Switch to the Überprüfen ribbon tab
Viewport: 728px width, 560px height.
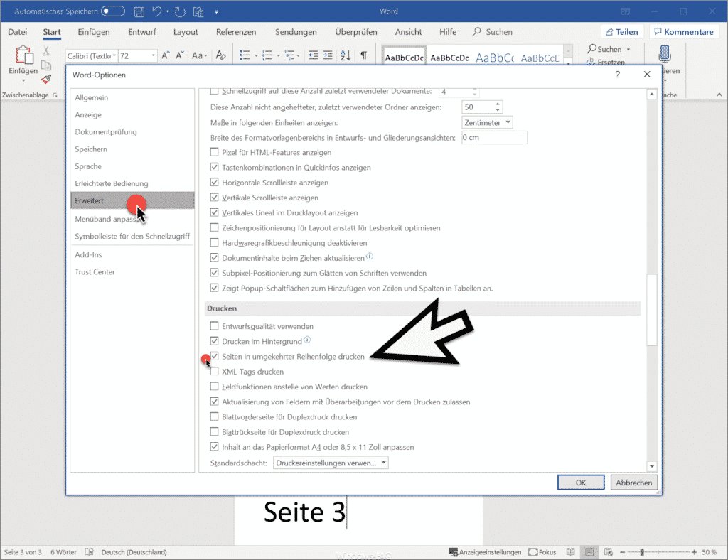tap(356, 32)
